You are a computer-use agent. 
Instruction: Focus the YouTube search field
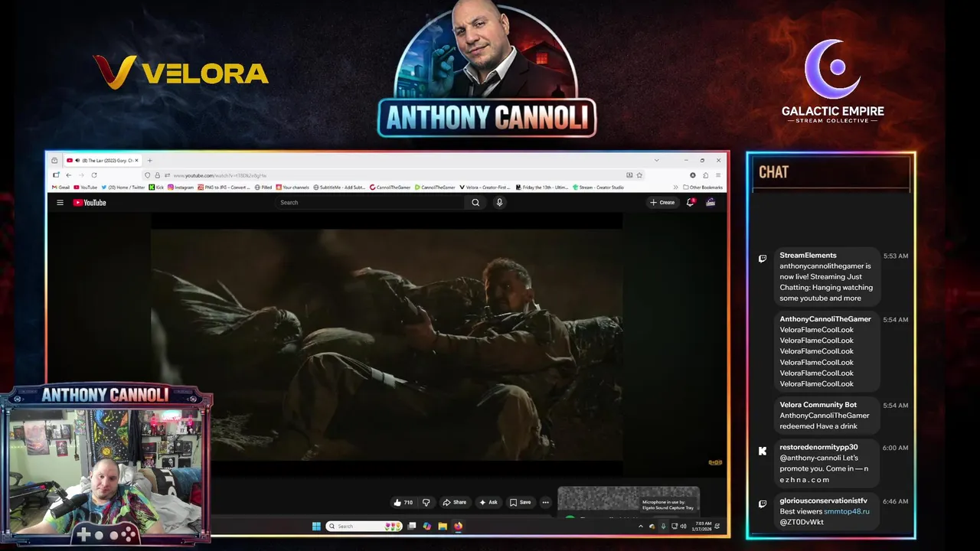pyautogui.click(x=370, y=203)
